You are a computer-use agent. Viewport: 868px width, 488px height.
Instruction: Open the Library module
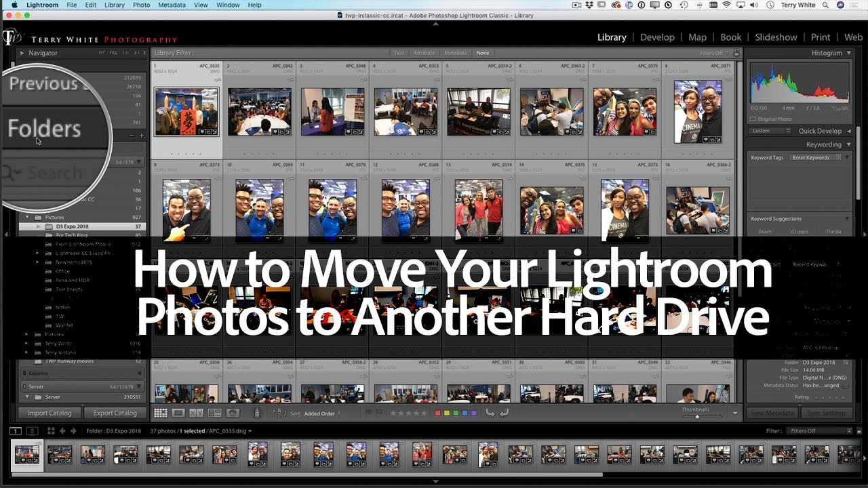pos(612,37)
